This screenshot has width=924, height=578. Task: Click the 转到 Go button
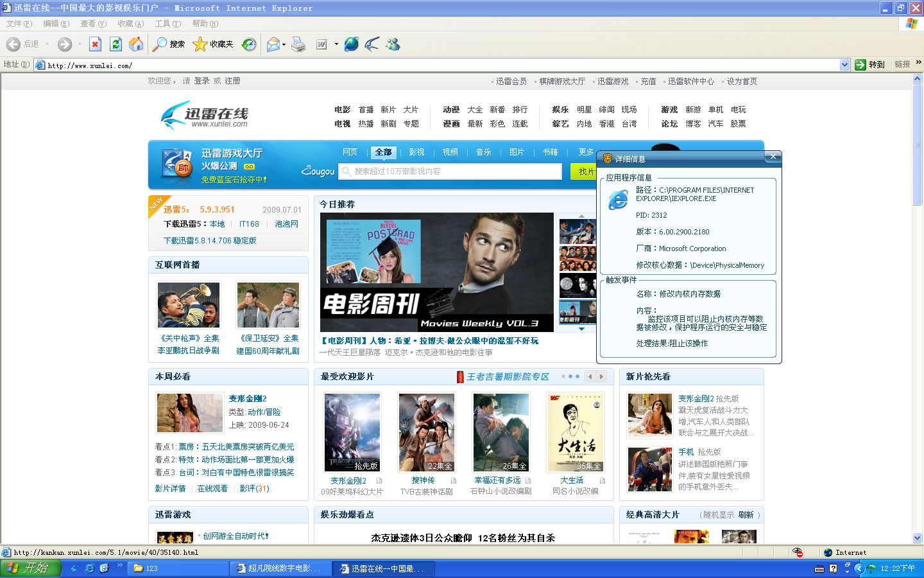(870, 65)
